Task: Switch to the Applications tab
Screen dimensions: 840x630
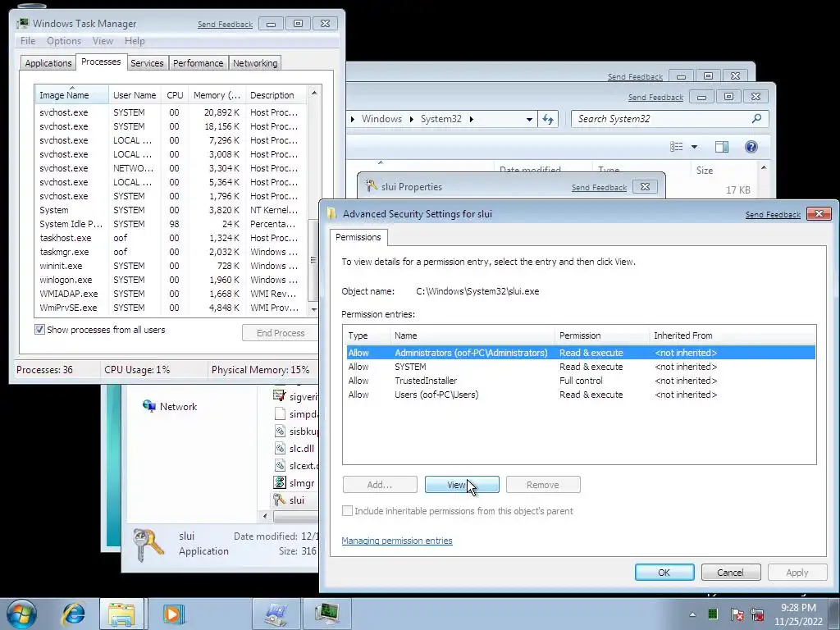Action: pyautogui.click(x=48, y=62)
